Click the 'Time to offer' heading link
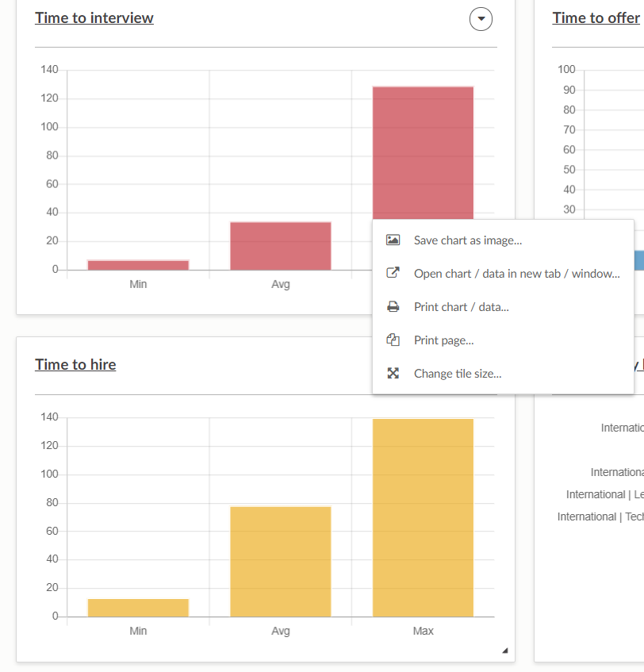Viewport: 644px width, 672px height. pos(596,18)
